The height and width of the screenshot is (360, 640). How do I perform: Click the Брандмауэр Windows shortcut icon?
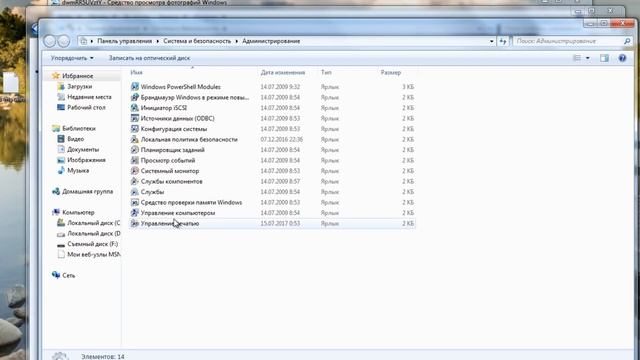pos(135,97)
